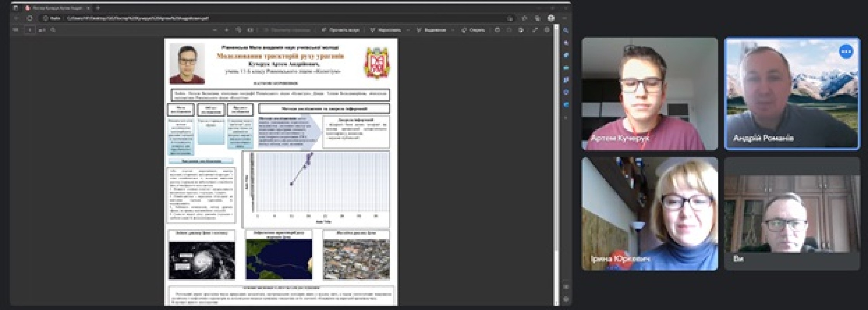Expand the Highlight tool dropdown arrow
This screenshot has height=310, width=868.
453,30
